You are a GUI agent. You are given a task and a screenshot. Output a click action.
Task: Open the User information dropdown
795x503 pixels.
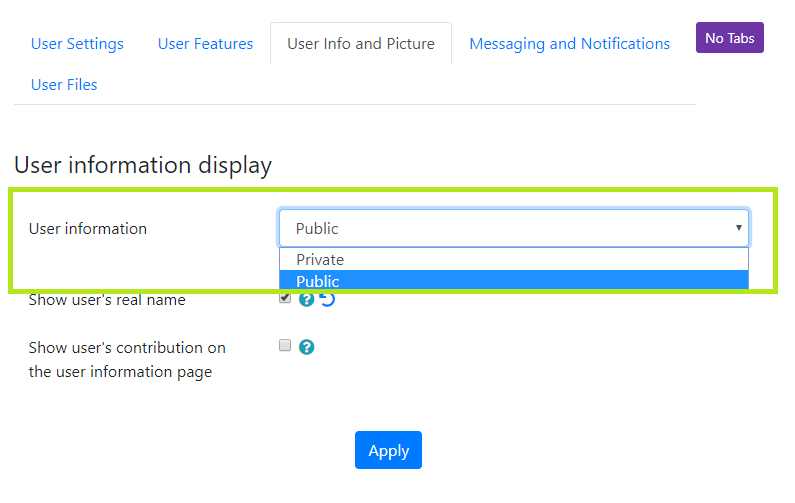click(514, 228)
